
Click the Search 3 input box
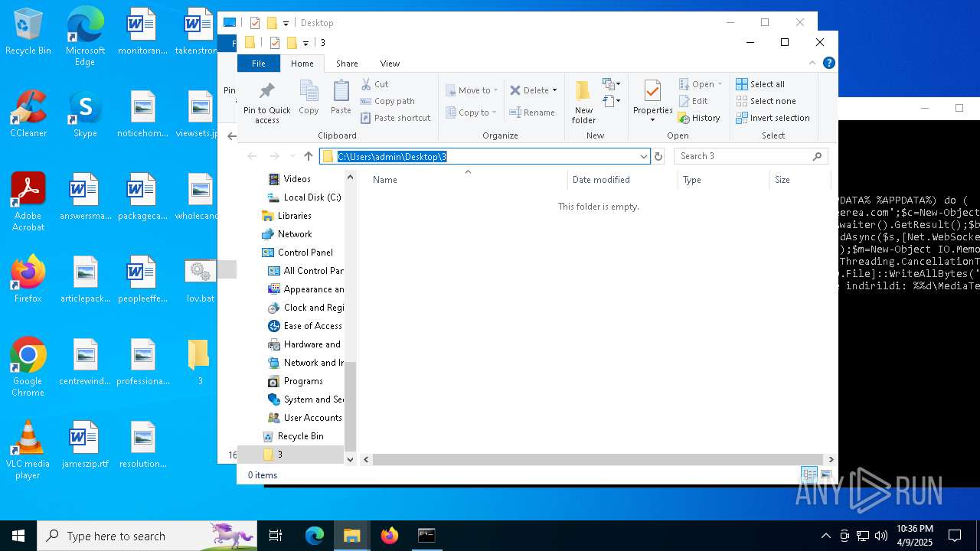pyautogui.click(x=750, y=156)
